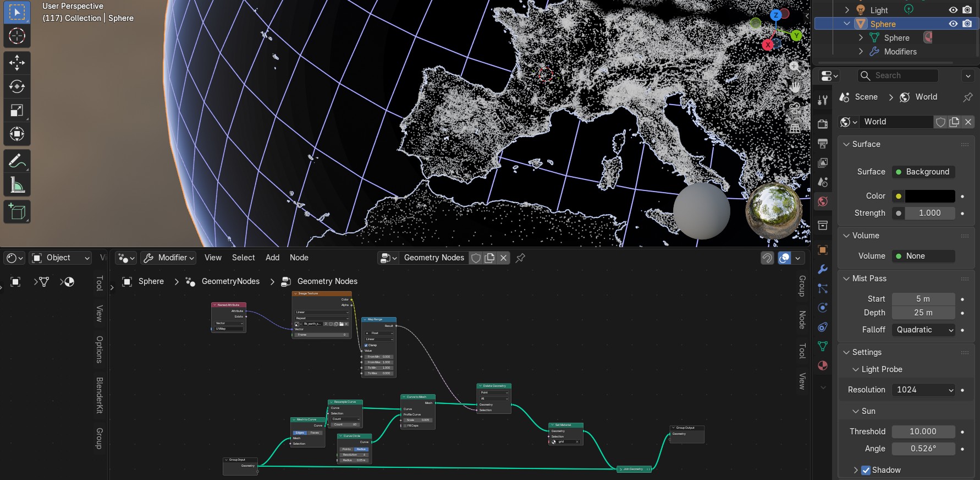Pin the Geometry Nodes editor tree
Screen dimensions: 980x480
[520, 258]
